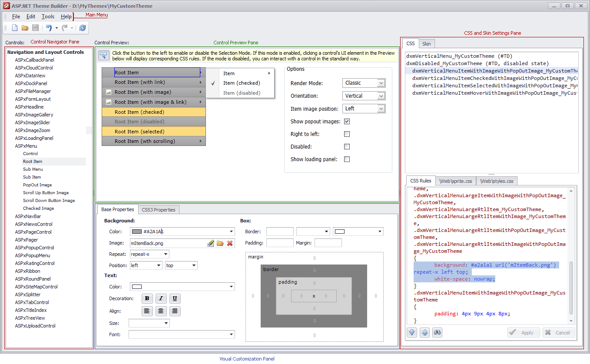The height and width of the screenshot is (364, 590).
Task: Click the Padding input field
Action: pyautogui.click(x=280, y=243)
